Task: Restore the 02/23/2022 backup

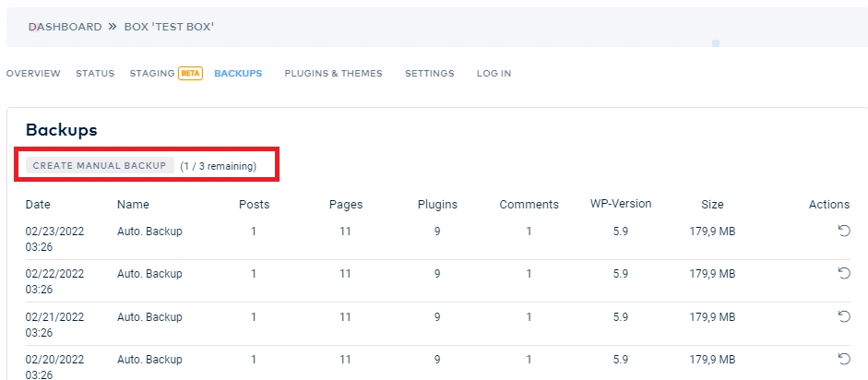Action: [843, 231]
